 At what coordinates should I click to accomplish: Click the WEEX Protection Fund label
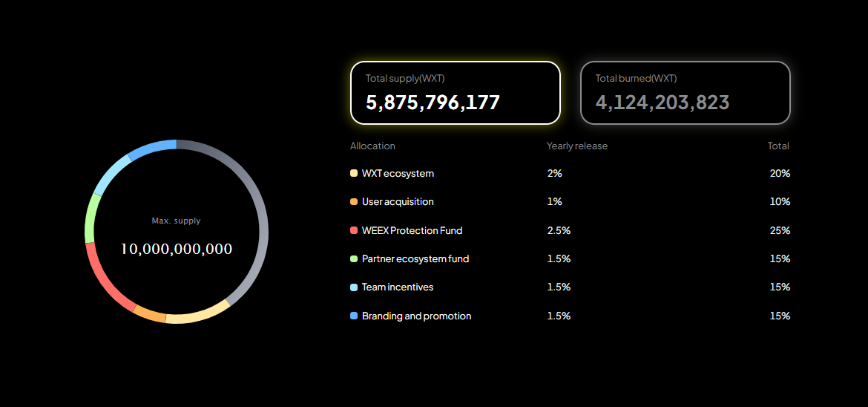(412, 230)
